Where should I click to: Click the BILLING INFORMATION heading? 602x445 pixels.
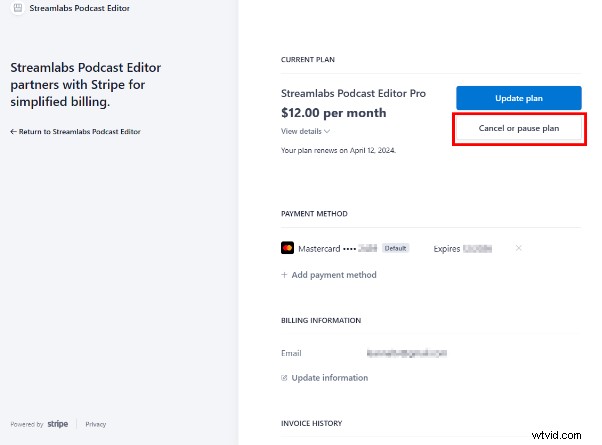click(x=321, y=321)
